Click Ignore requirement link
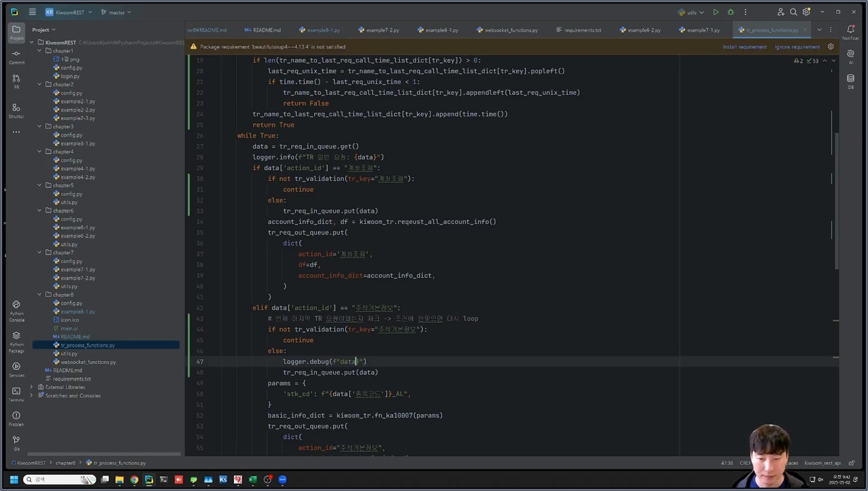 (x=797, y=47)
